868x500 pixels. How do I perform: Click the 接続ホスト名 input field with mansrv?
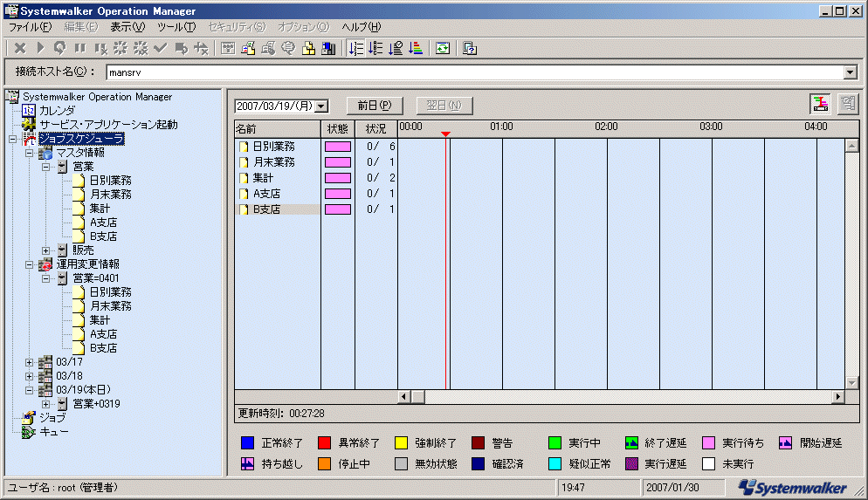click(476, 72)
